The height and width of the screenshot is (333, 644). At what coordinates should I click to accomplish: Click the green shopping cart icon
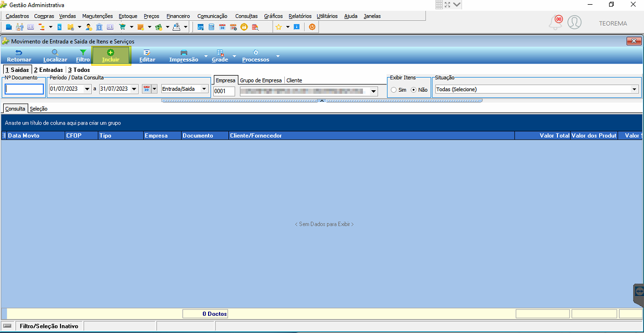(122, 27)
